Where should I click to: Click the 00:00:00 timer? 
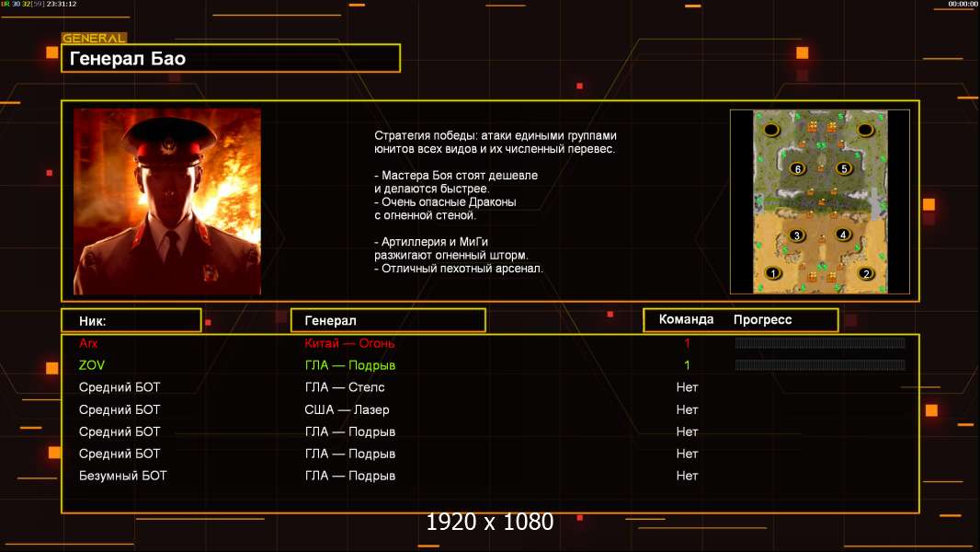click(x=963, y=4)
